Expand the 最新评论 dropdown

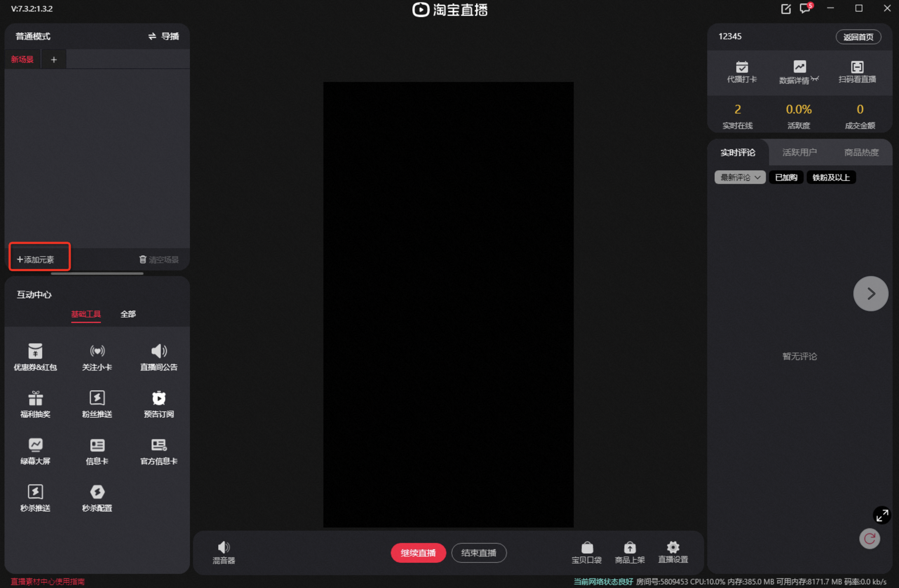click(740, 177)
